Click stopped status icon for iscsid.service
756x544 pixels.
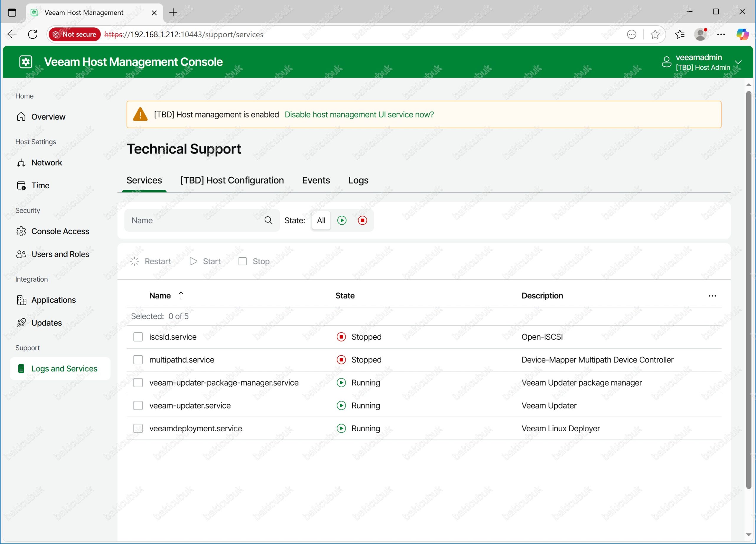click(341, 337)
